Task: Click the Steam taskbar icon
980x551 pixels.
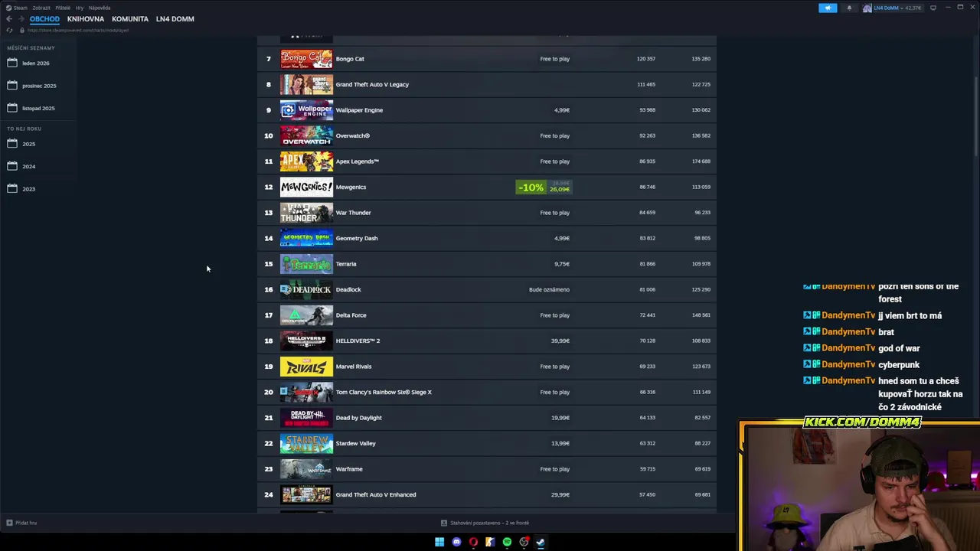Action: 541,542
